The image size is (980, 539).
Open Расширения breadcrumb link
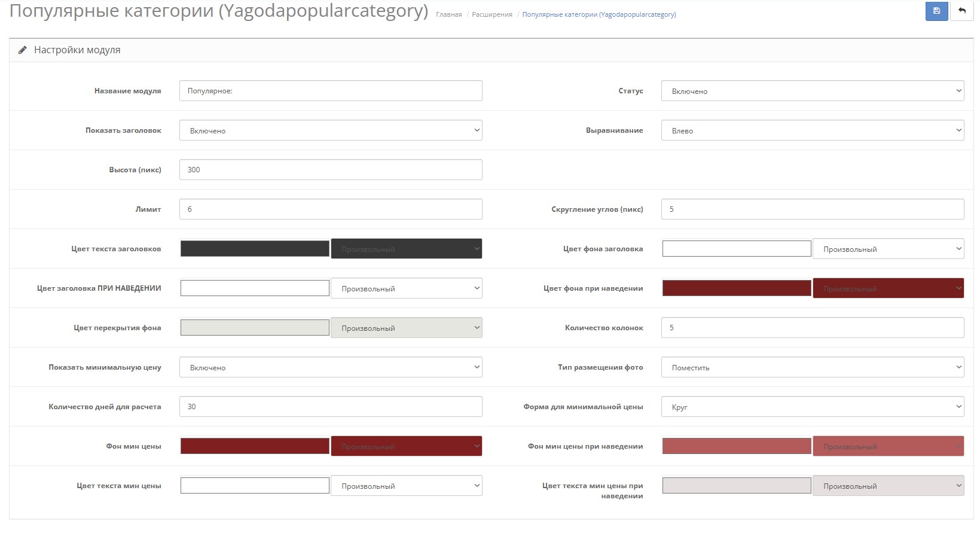(491, 14)
